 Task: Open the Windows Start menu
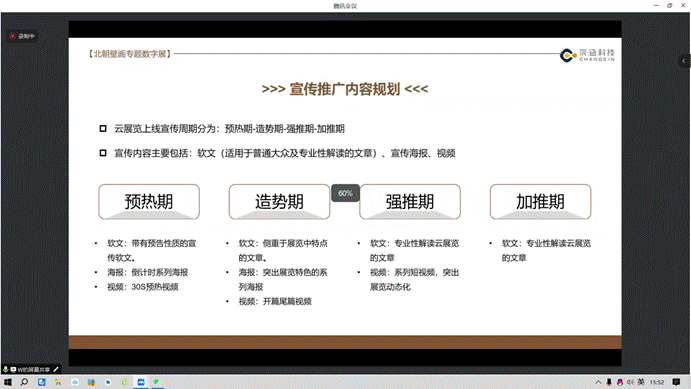pos(7,382)
